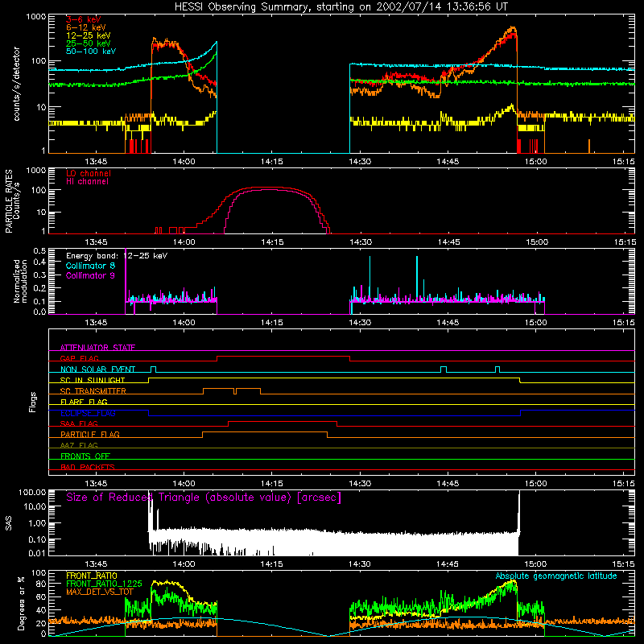Click the 0.10 SAS axis value
This screenshot has width=644, height=644.
click(x=37, y=539)
